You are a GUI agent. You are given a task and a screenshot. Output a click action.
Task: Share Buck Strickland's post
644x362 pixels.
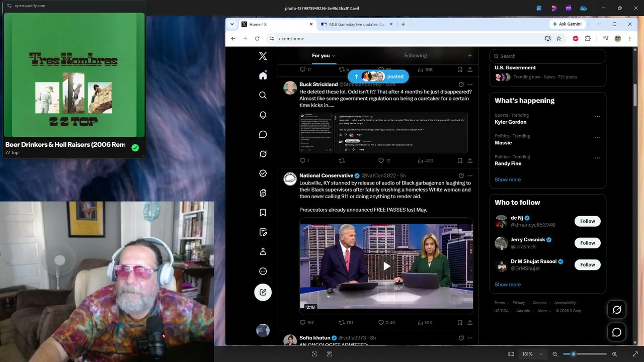tap(470, 161)
